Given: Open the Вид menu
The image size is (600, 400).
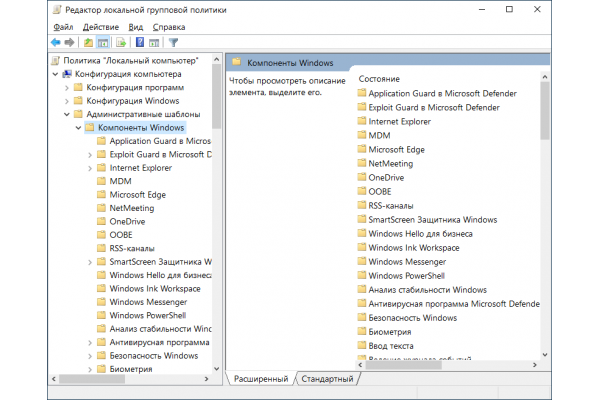Looking at the screenshot, I should pyautogui.click(x=135, y=27).
